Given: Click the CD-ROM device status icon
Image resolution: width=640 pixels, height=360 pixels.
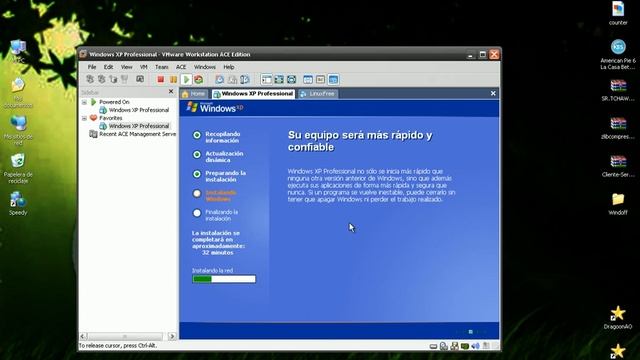Looking at the screenshot, I should click(x=444, y=346).
